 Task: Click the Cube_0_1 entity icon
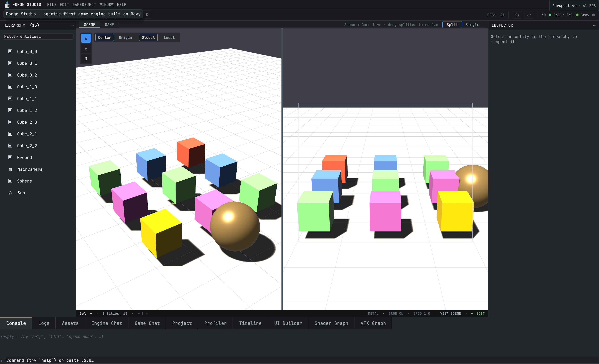pyautogui.click(x=10, y=63)
